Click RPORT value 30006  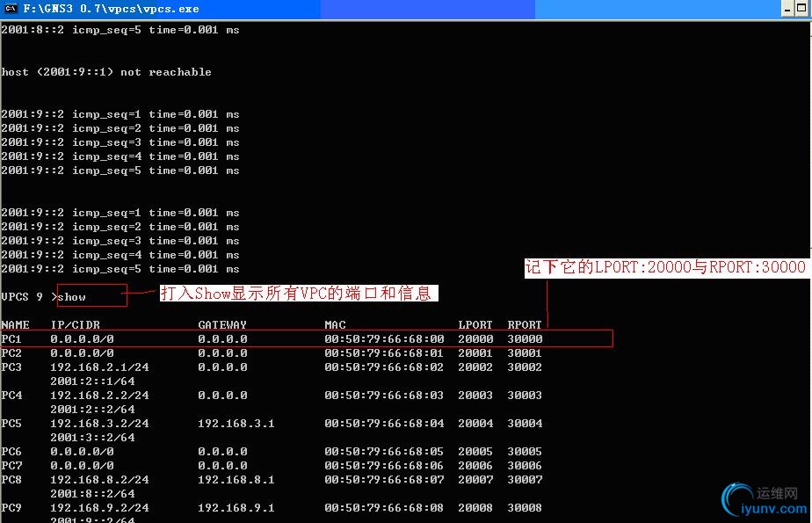click(525, 465)
